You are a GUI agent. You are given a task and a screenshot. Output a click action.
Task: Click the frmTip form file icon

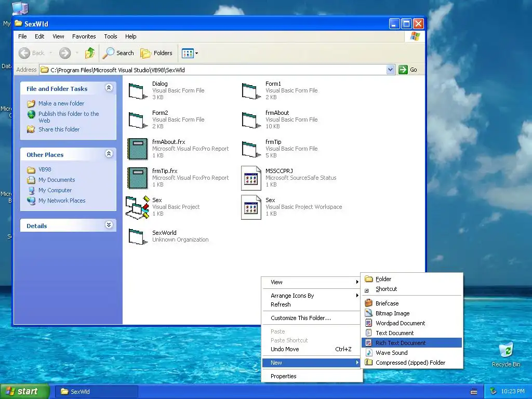251,149
